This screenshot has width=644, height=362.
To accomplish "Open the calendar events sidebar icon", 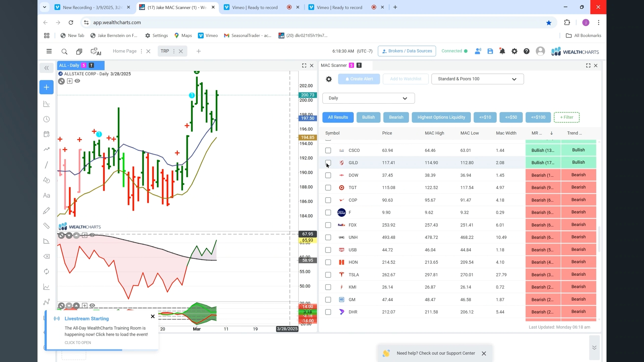I will 47,134.
